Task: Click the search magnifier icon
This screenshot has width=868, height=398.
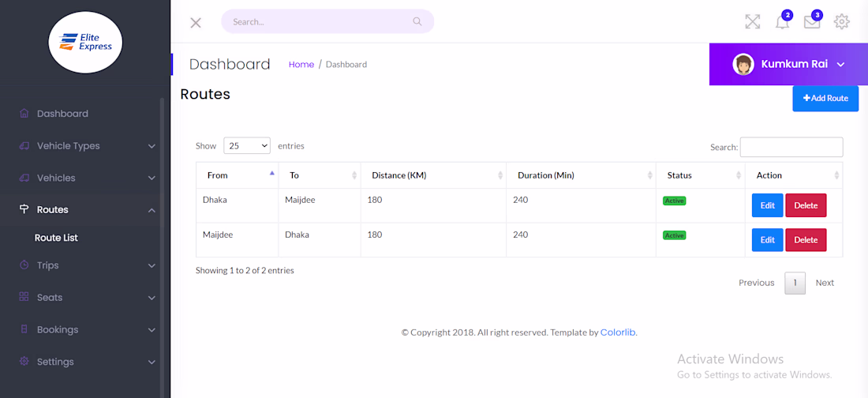Action: pos(417,21)
